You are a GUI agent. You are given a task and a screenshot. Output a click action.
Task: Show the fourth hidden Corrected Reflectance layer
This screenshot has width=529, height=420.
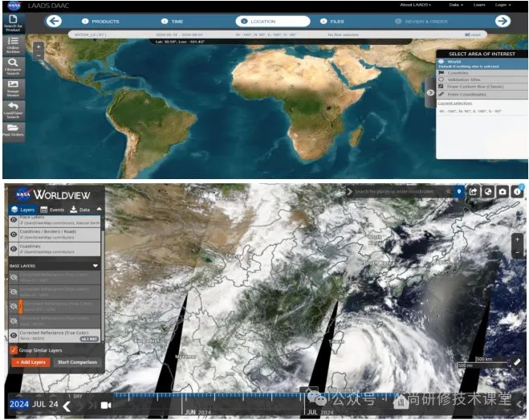coord(14,320)
